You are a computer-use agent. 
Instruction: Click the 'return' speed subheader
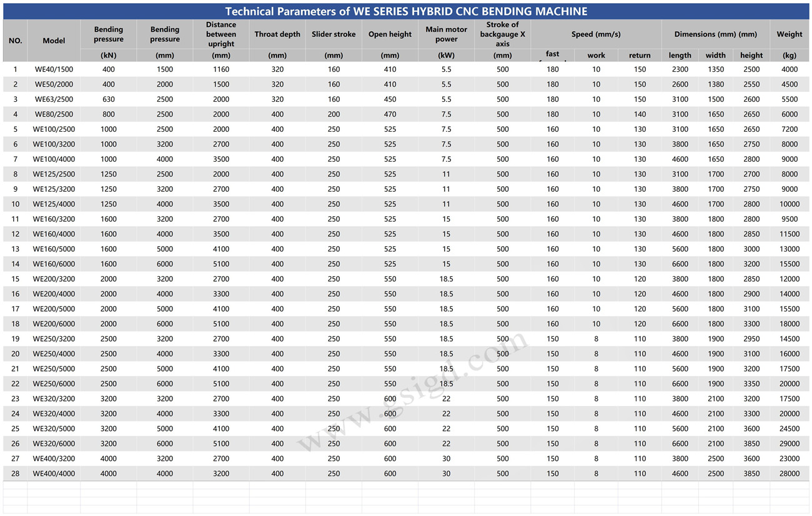(640, 55)
